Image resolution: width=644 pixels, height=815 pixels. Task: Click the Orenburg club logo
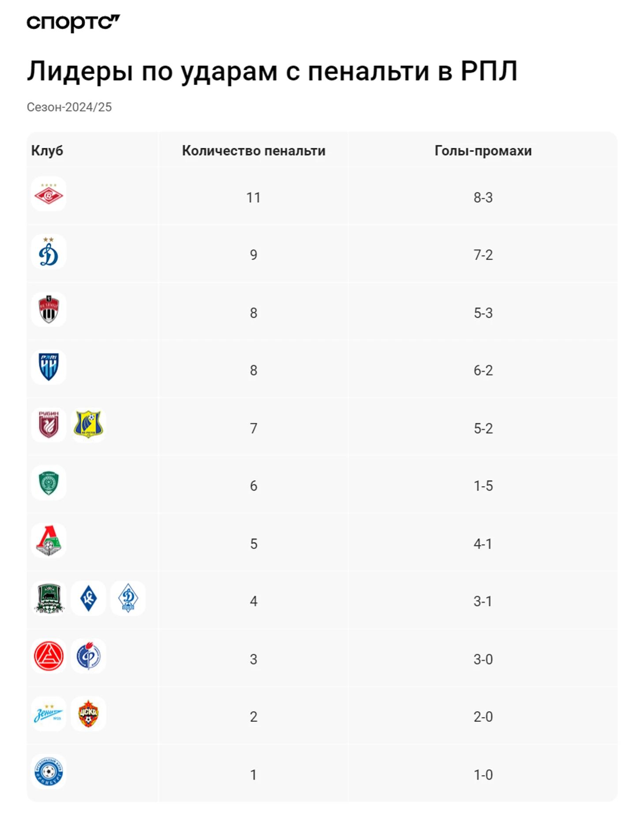[x=49, y=772]
